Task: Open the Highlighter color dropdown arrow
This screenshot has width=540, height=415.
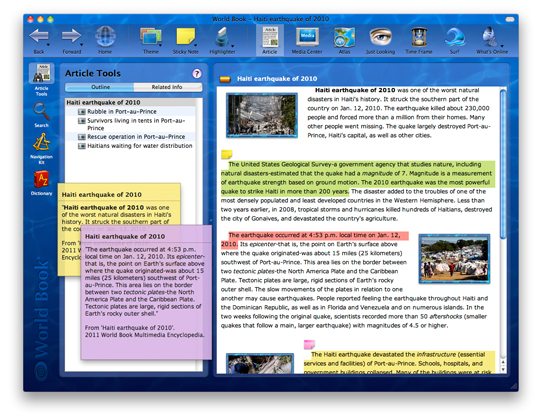Action: 232,46
